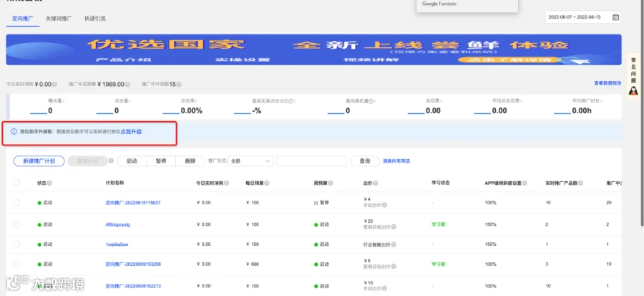Viewport: 644px width, 296px height.
Task: Expand the 总花费 metric chevron
Action: click(441, 101)
